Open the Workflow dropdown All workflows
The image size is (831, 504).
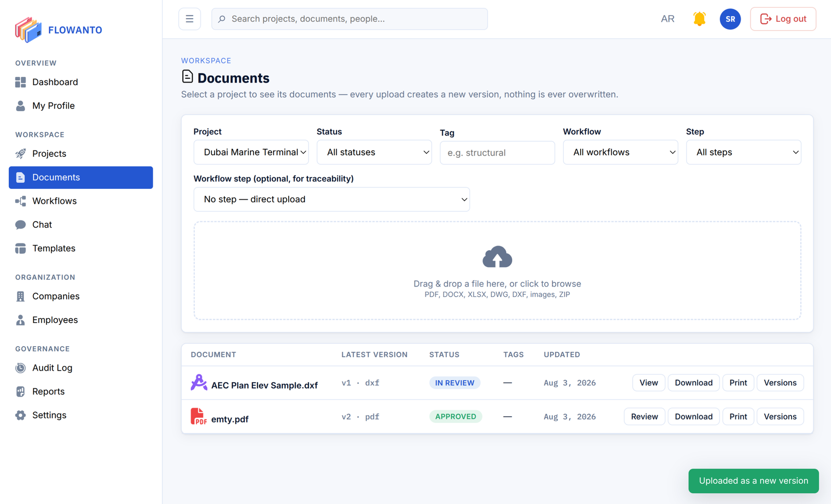620,152
